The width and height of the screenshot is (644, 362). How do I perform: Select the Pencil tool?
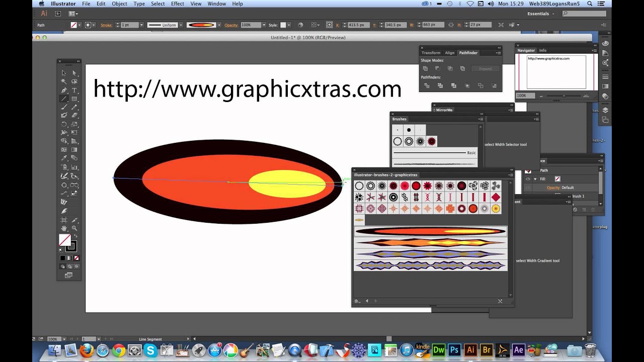coord(74,107)
